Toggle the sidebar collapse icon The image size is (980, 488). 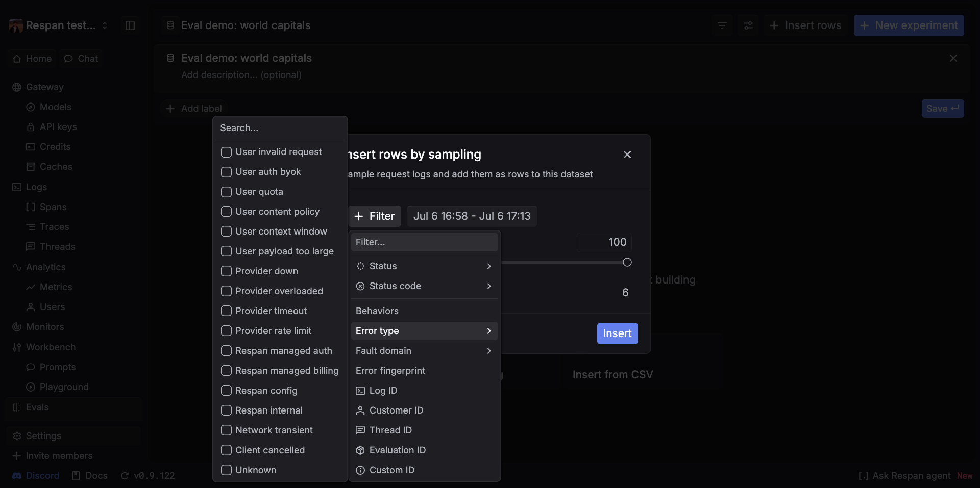pos(130,25)
